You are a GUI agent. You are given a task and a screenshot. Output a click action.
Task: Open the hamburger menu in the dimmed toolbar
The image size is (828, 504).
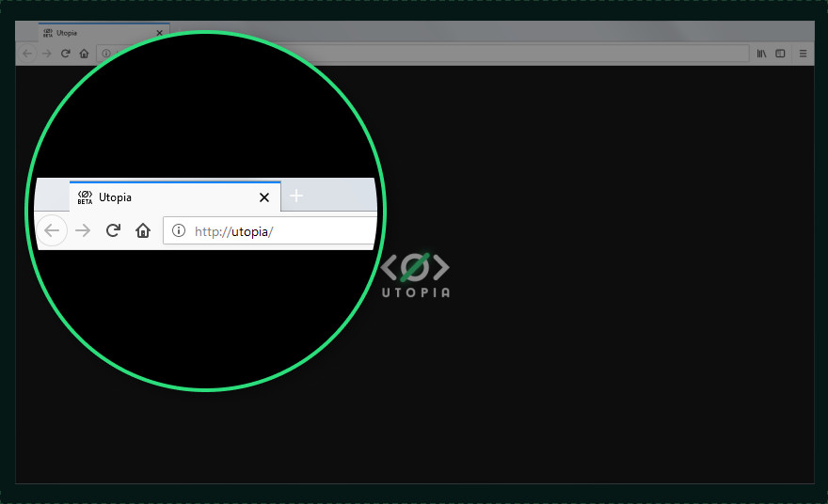click(x=803, y=54)
